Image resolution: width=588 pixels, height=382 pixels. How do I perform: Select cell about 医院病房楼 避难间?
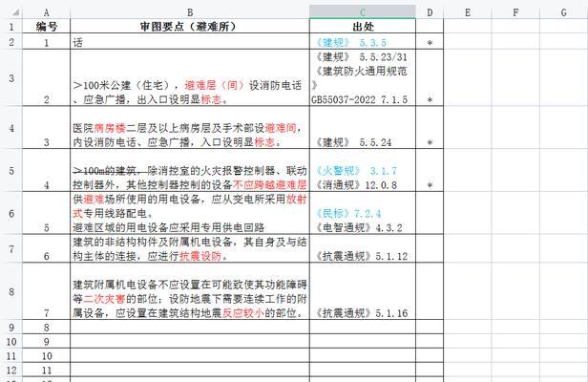coord(190,128)
